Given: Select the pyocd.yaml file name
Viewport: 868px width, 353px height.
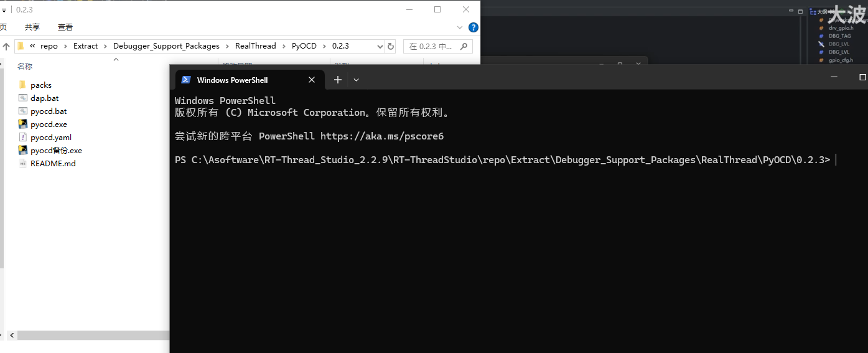Looking at the screenshot, I should click(x=51, y=138).
